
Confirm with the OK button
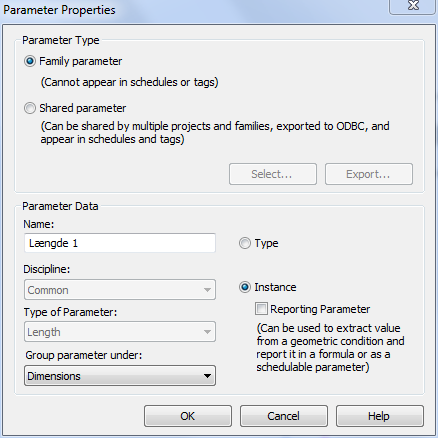[x=188, y=416]
